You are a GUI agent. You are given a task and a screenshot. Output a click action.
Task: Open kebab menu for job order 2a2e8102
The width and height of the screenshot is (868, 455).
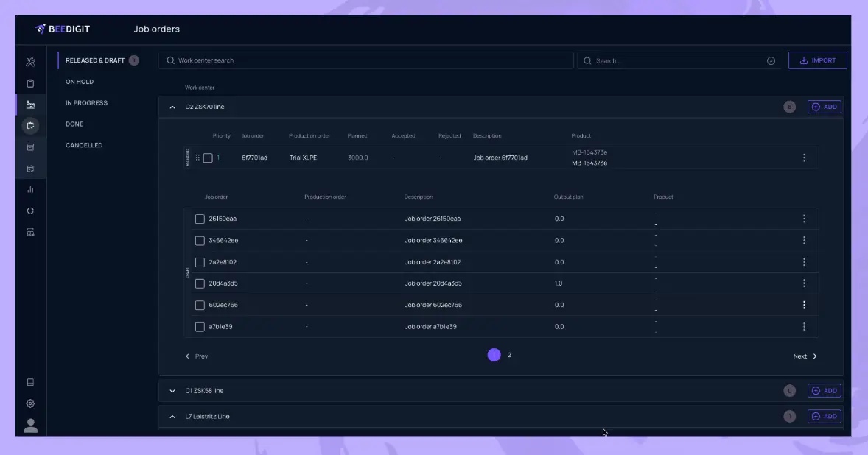tap(805, 262)
